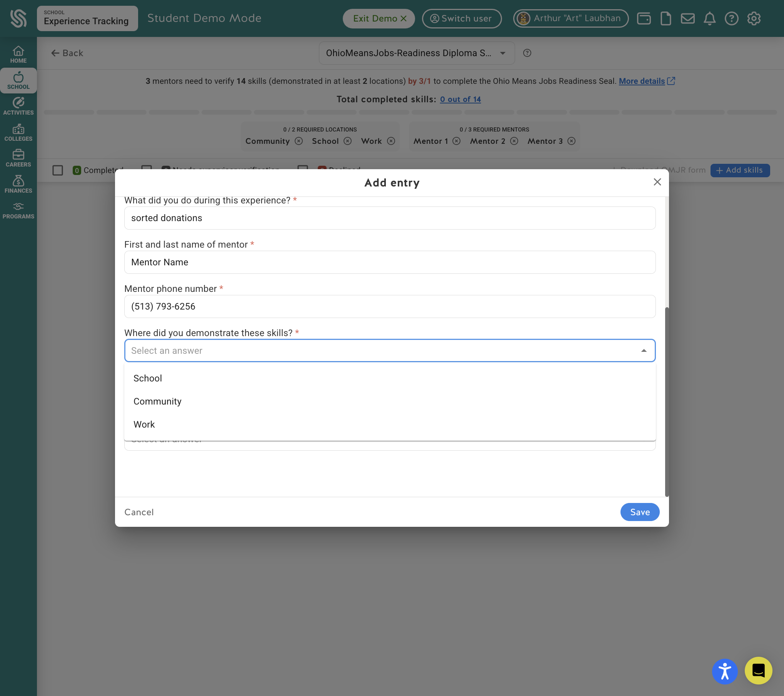The width and height of the screenshot is (784, 696).
Task: Open the Colleges sidebar section
Action: click(18, 133)
